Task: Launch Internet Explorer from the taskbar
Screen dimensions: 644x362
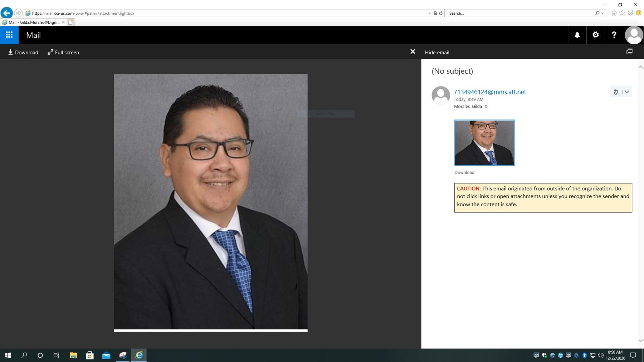Action: (138, 355)
